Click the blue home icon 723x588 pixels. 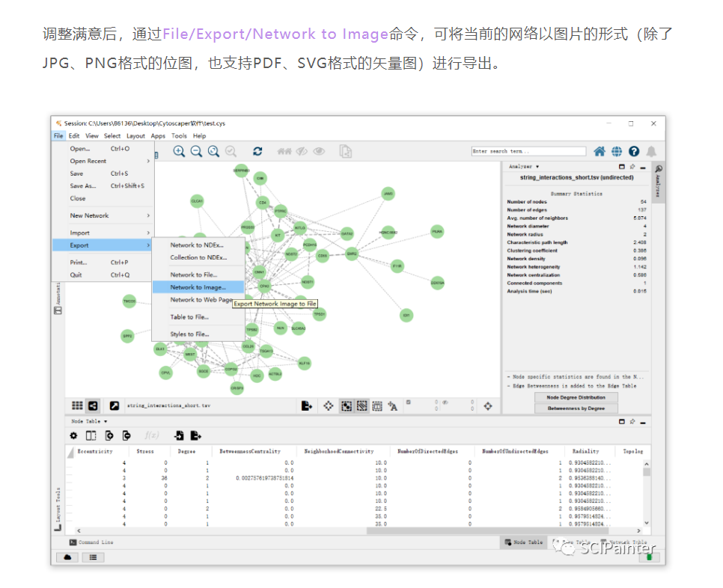(x=599, y=151)
